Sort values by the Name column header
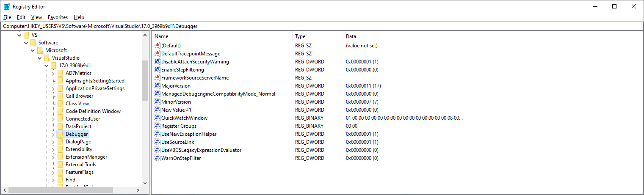This screenshot has width=644, height=195. (222, 36)
